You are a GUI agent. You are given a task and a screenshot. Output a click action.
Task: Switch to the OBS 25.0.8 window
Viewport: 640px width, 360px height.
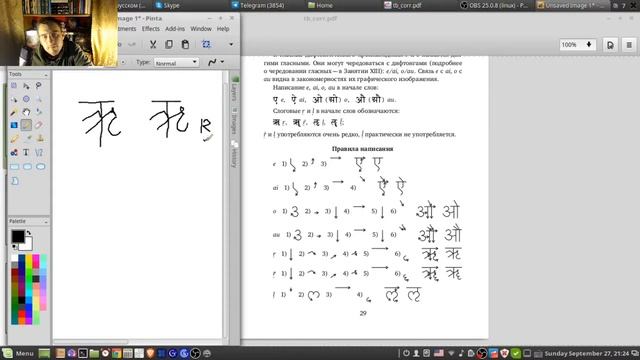click(x=494, y=5)
